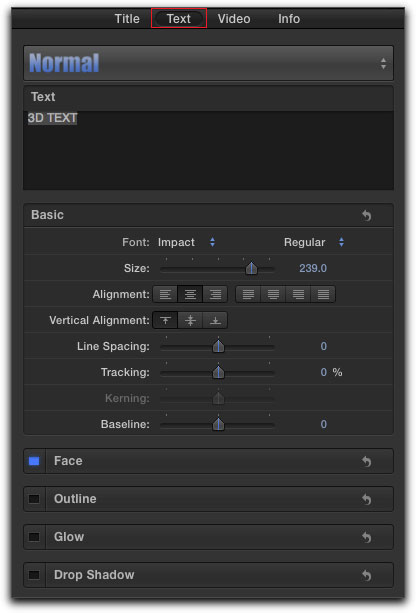Open the Regular font style dropdown
This screenshot has height=613, width=416.
tap(314, 242)
